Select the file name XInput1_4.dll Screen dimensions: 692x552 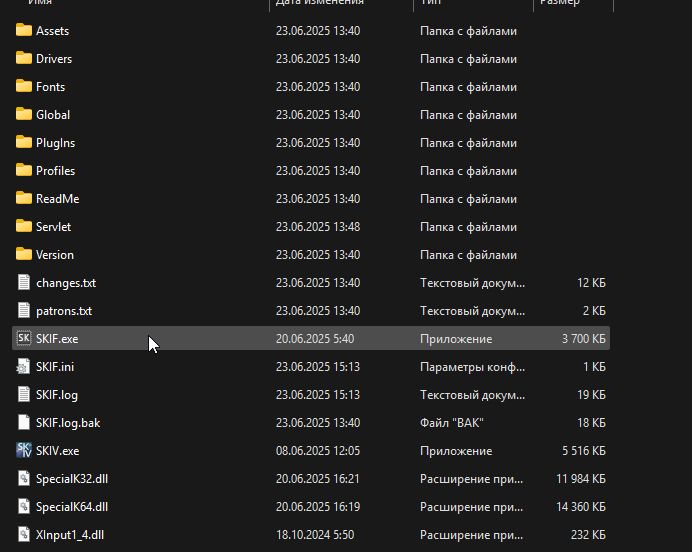tap(70, 535)
